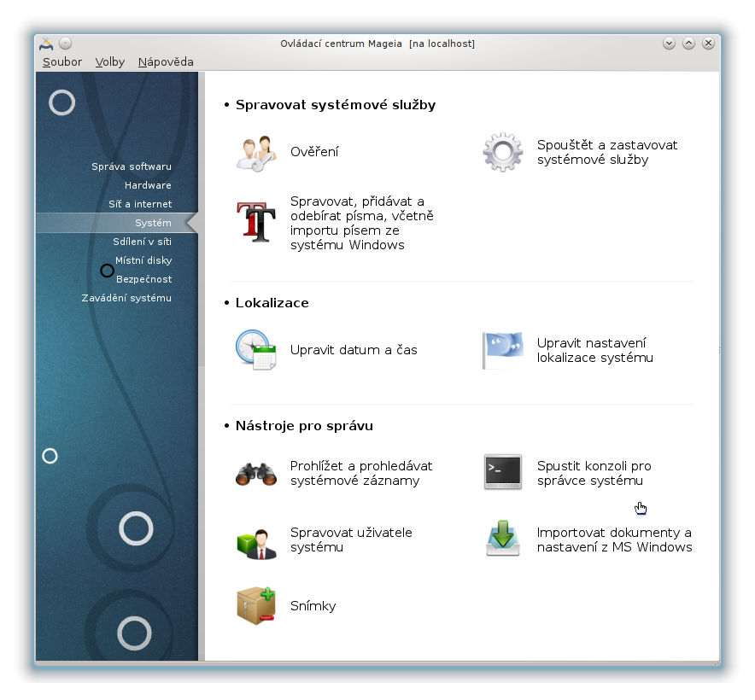Screen dimensions: 755x700
Task: Open the Soubor menu
Action: [62, 62]
